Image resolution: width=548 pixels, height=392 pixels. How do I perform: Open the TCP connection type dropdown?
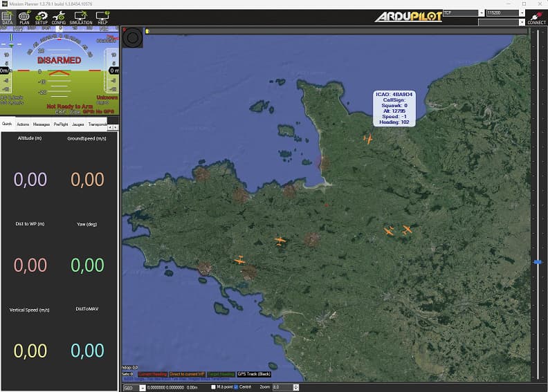[x=482, y=13]
